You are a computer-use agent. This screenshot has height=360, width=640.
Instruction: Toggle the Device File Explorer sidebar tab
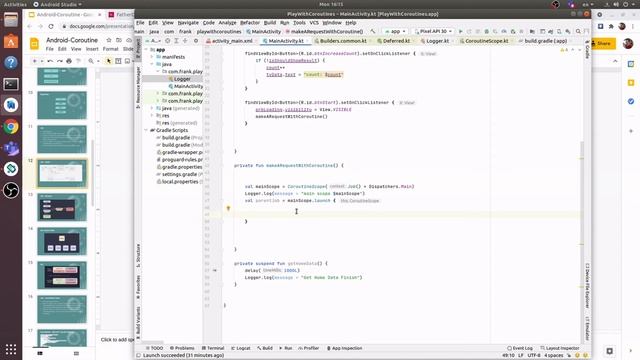pyautogui.click(x=587, y=285)
